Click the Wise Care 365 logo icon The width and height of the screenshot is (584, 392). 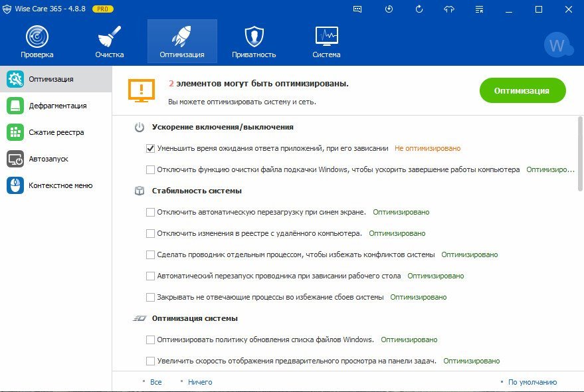click(7, 9)
